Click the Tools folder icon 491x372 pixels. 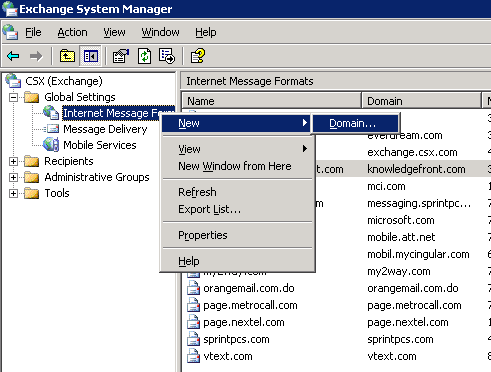(x=32, y=193)
